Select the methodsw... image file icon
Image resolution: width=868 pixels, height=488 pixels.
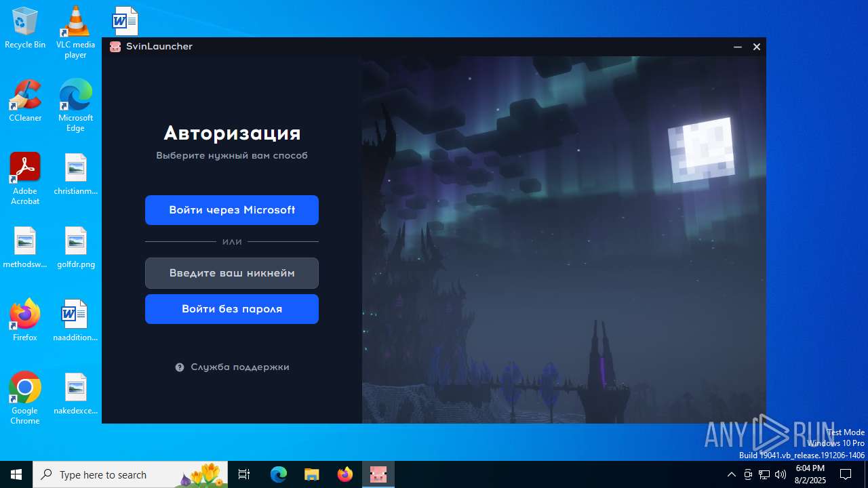[25, 248]
